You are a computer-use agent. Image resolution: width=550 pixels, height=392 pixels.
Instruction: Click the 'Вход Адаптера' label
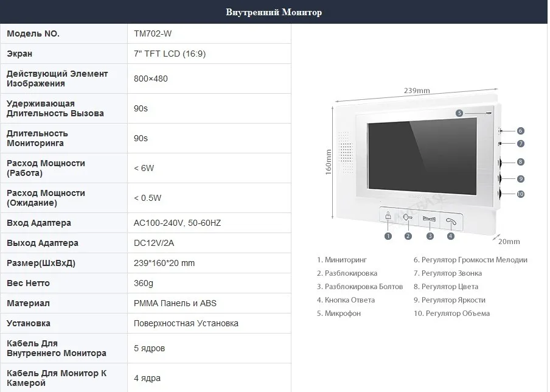38,223
